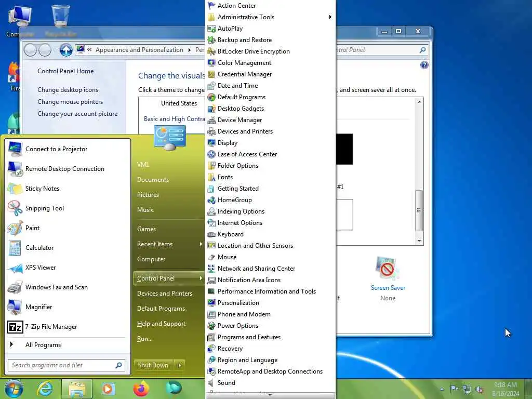This screenshot has width=532, height=399.
Task: Open Device Manager icon
Action: coord(211,120)
